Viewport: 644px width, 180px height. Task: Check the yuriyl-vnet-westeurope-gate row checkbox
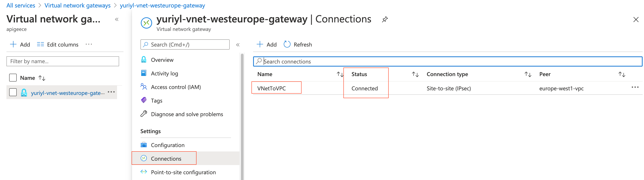point(13,92)
